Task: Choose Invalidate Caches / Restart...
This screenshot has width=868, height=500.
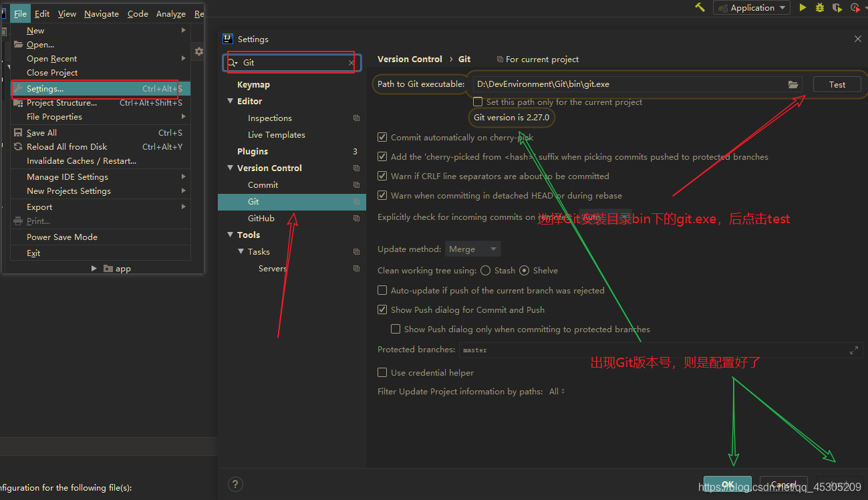Action: click(100, 160)
